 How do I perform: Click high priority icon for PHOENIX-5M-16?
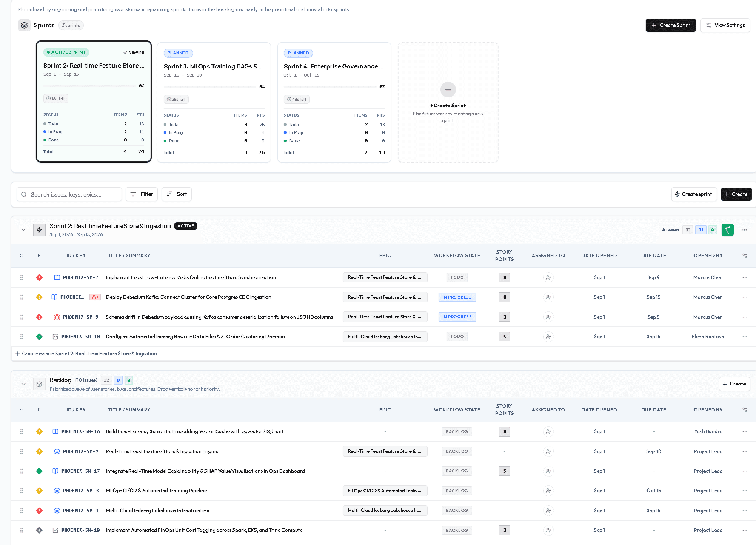tap(39, 431)
